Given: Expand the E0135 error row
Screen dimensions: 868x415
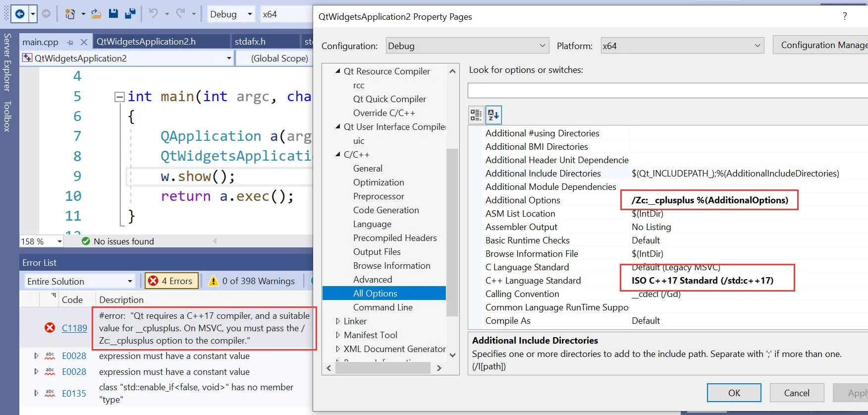Looking at the screenshot, I should [x=36, y=393].
